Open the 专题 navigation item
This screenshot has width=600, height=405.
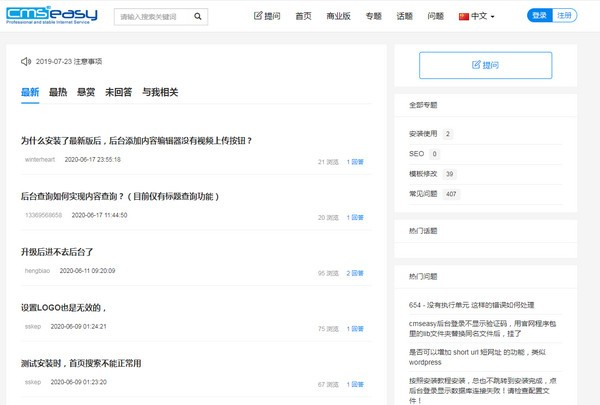coord(374,17)
